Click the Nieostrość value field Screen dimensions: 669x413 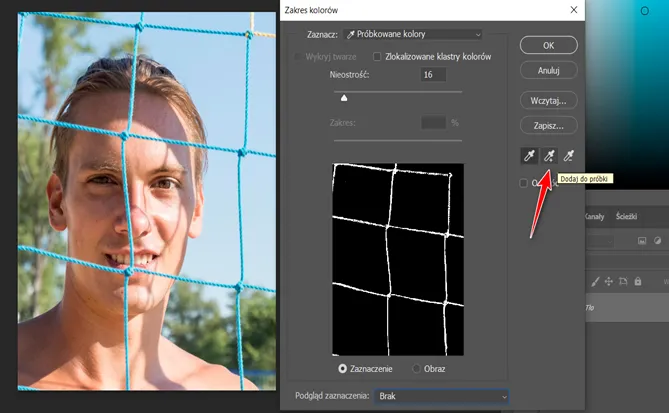pyautogui.click(x=433, y=75)
